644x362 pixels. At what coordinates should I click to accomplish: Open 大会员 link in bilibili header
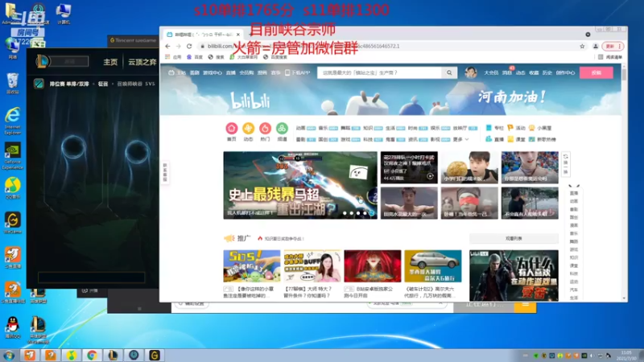pyautogui.click(x=491, y=72)
